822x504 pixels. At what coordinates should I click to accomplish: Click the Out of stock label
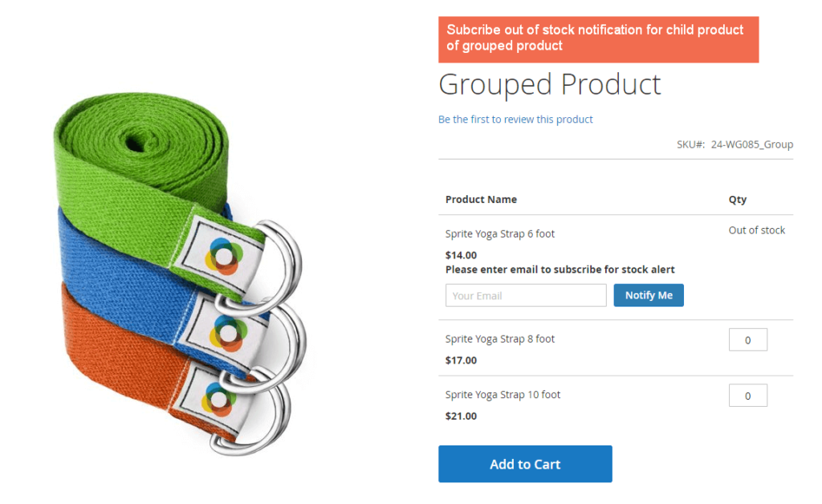[756, 230]
